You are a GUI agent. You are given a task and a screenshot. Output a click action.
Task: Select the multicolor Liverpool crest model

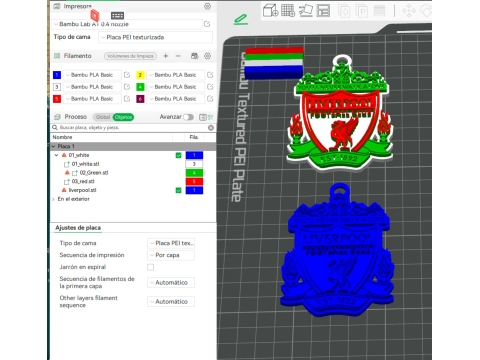tap(340, 113)
